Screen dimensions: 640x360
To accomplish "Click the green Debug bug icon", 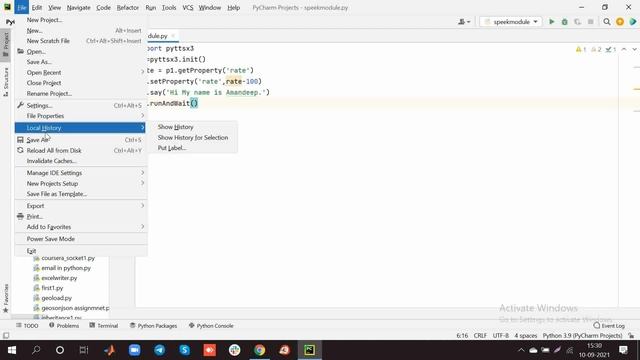I will 564,22.
